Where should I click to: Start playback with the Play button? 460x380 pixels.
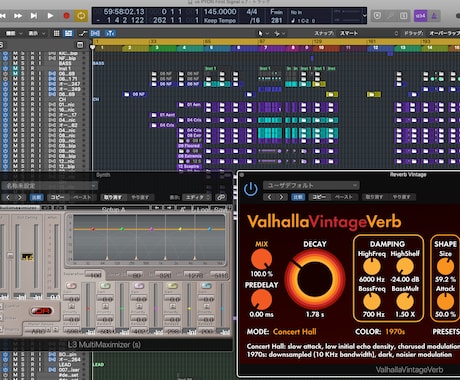pyautogui.click(x=50, y=16)
